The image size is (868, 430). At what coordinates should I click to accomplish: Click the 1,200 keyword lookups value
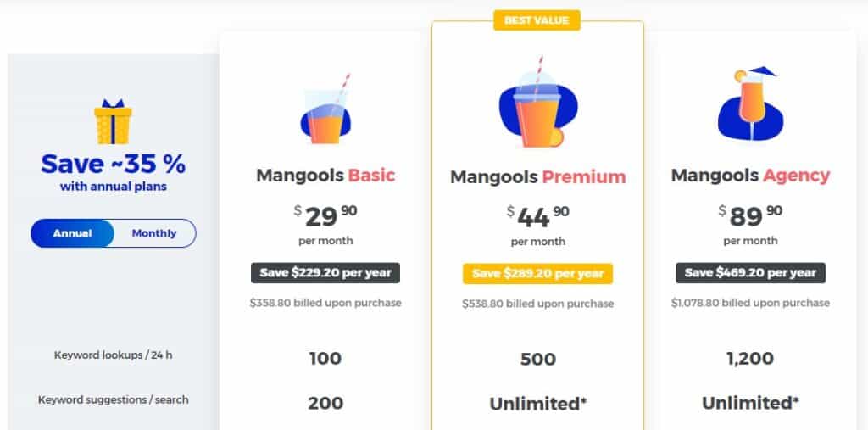(x=751, y=359)
